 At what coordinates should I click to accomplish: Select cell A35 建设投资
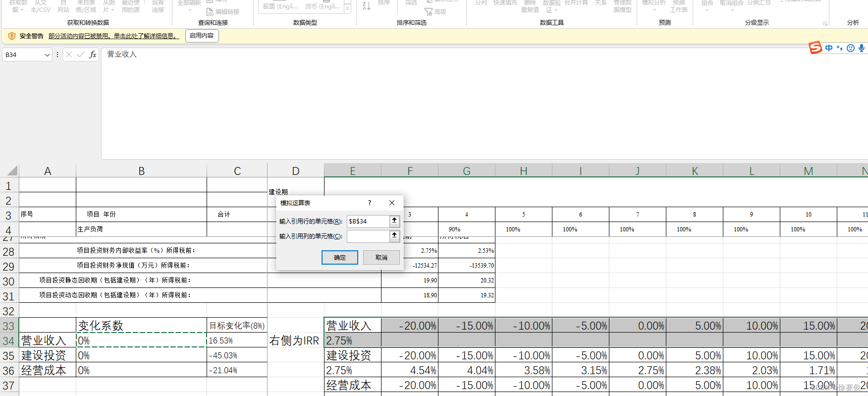coord(48,355)
